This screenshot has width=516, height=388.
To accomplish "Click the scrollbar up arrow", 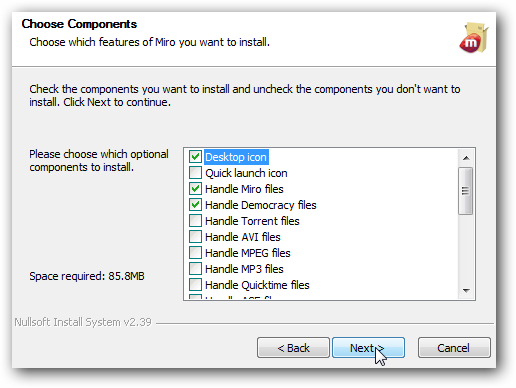I will tap(466, 158).
